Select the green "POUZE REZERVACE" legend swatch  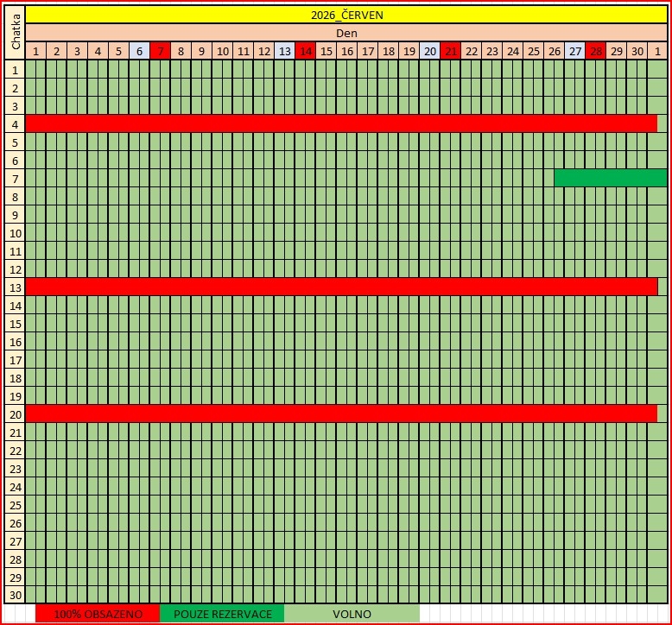pos(222,614)
